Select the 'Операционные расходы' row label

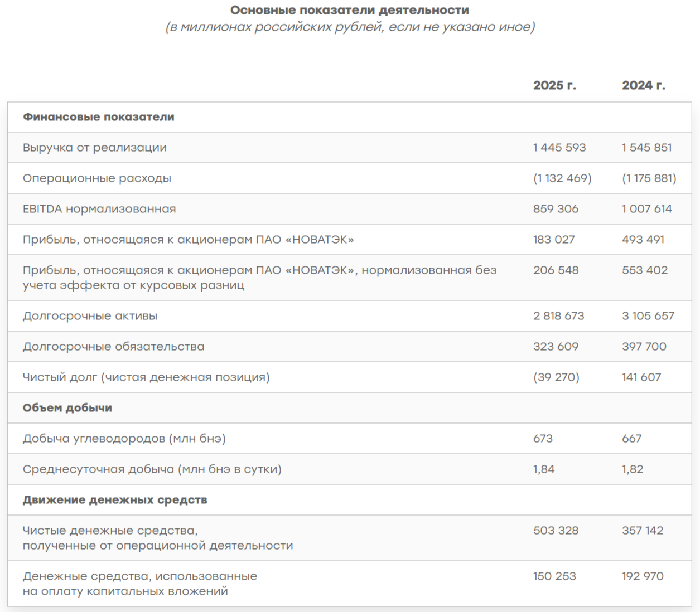tap(97, 178)
